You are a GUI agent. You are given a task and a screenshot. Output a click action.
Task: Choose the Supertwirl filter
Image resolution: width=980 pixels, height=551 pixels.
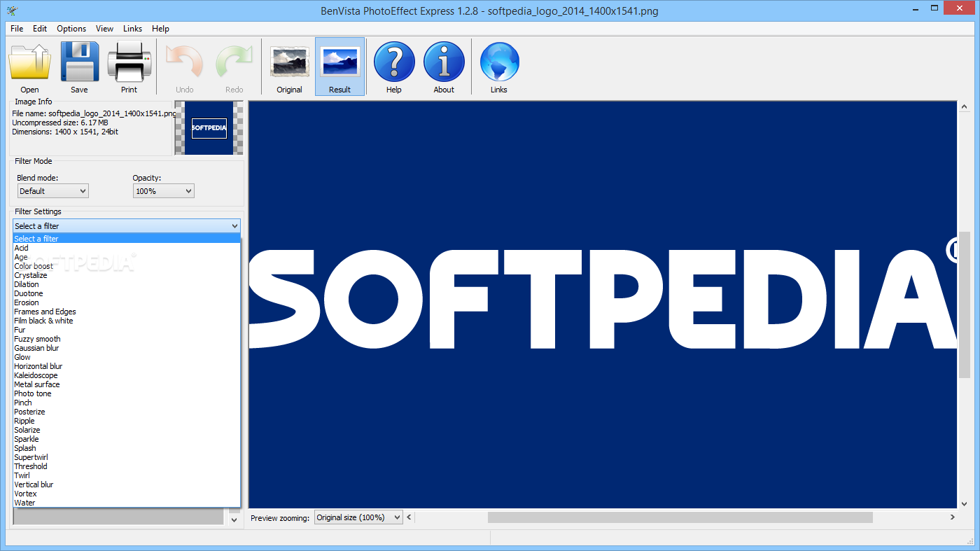pyautogui.click(x=127, y=457)
